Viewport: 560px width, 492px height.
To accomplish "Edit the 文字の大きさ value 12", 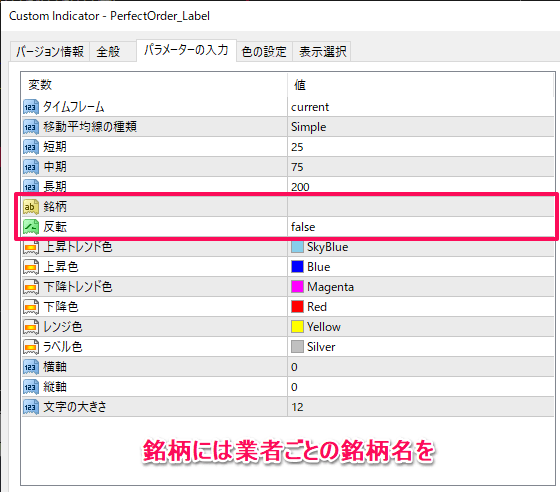I will coord(297,407).
